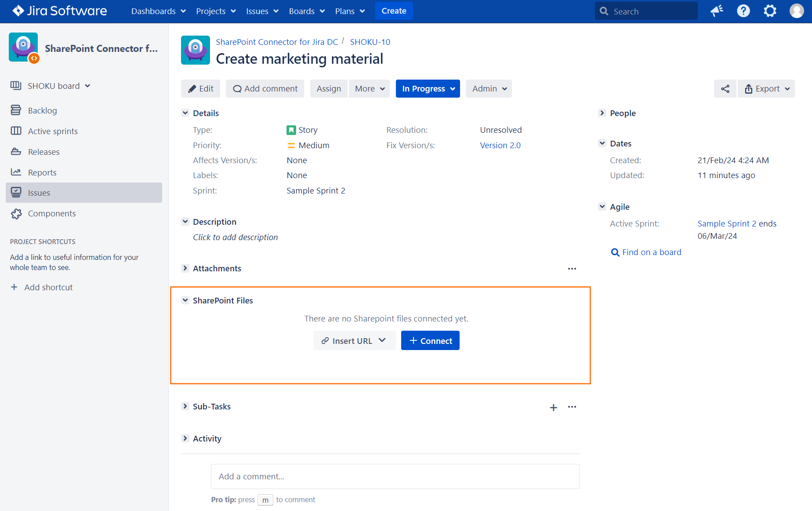Expand the Activity section
This screenshot has height=511, width=812.
185,438
